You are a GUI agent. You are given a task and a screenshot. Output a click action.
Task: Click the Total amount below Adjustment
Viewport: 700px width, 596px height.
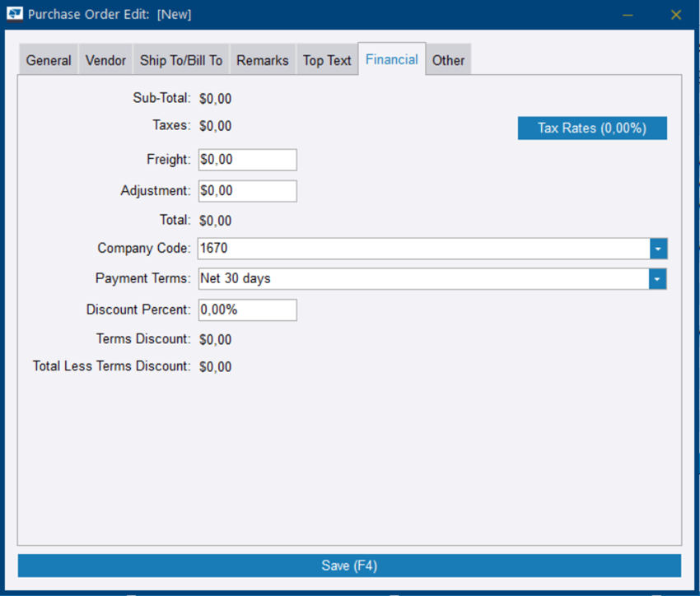(215, 221)
